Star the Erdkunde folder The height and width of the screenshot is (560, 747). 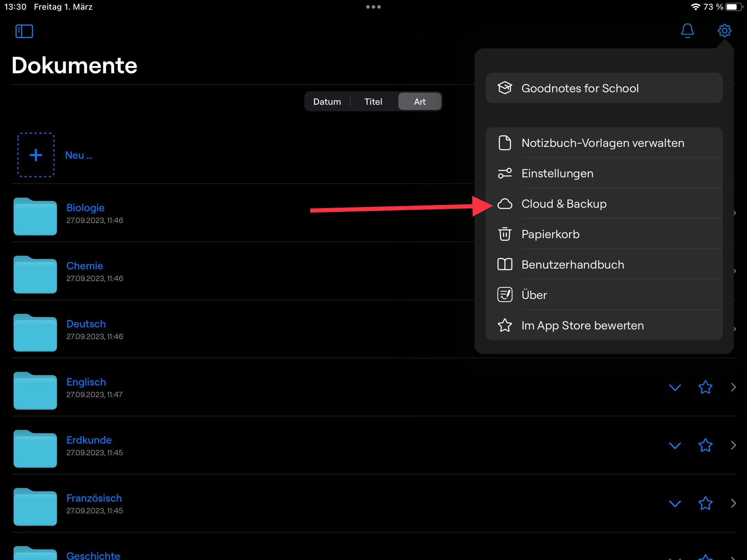pos(705,445)
